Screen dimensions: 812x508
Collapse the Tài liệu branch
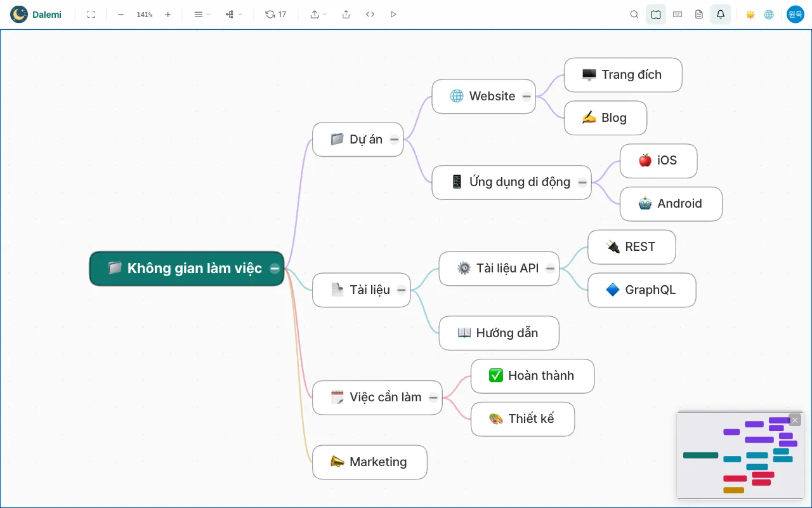[402, 290]
